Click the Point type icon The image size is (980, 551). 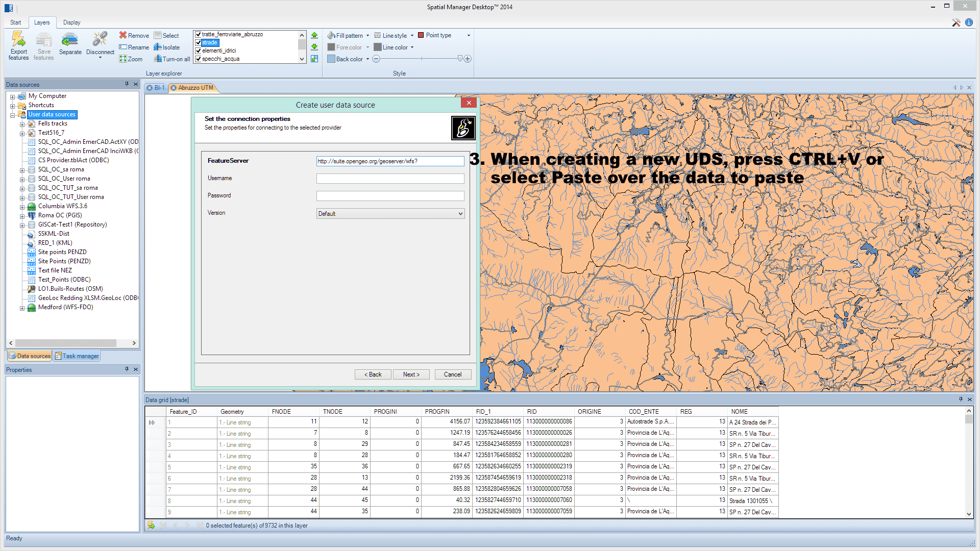421,35
